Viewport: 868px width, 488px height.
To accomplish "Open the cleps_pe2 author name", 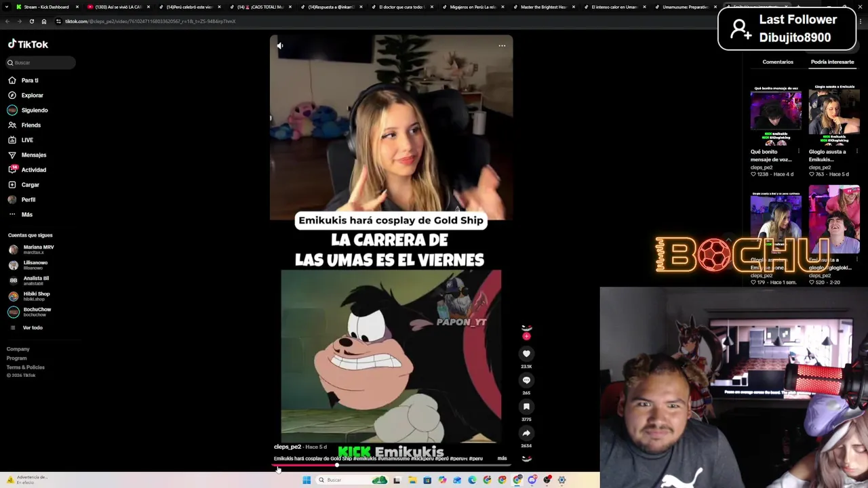I will pyautogui.click(x=288, y=447).
